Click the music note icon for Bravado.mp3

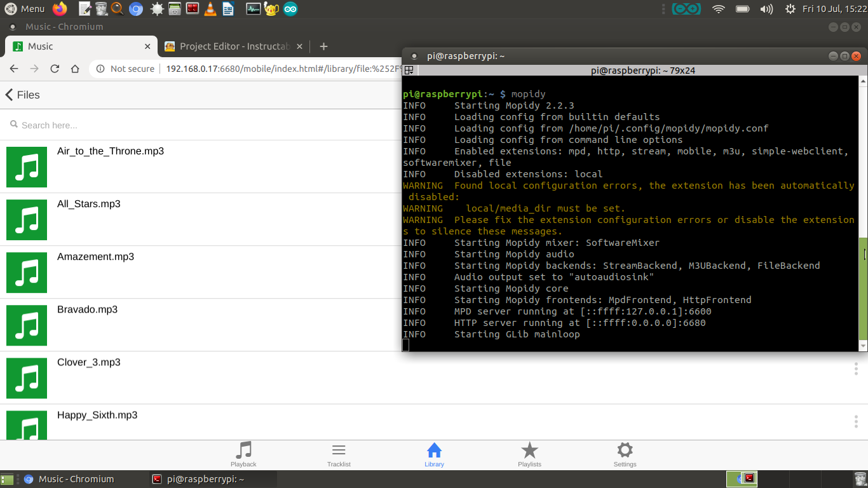pyautogui.click(x=27, y=325)
